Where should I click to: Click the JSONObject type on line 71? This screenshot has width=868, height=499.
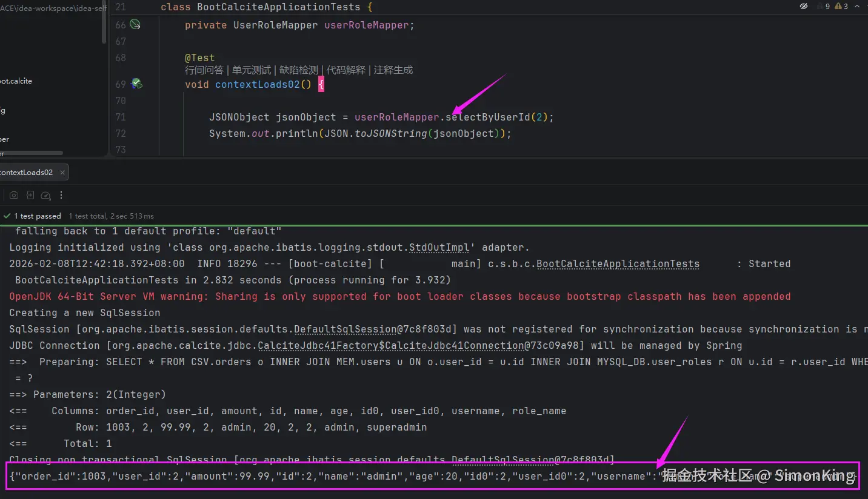[x=239, y=117]
